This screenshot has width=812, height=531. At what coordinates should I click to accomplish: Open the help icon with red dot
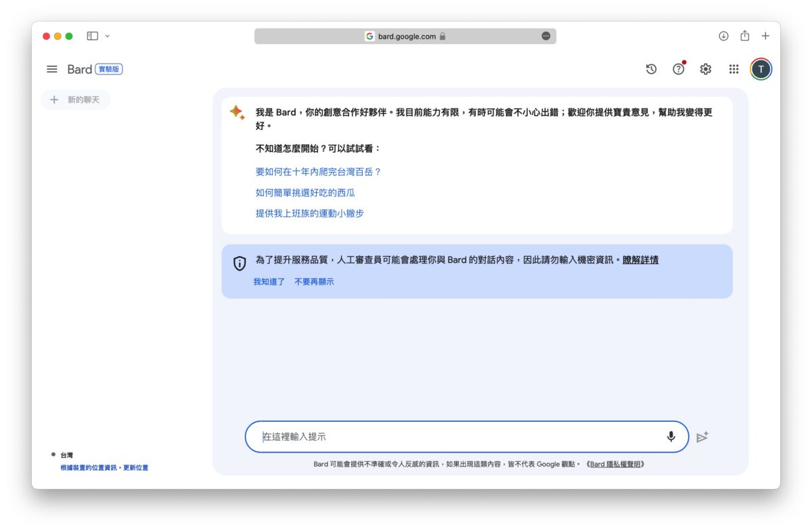679,68
